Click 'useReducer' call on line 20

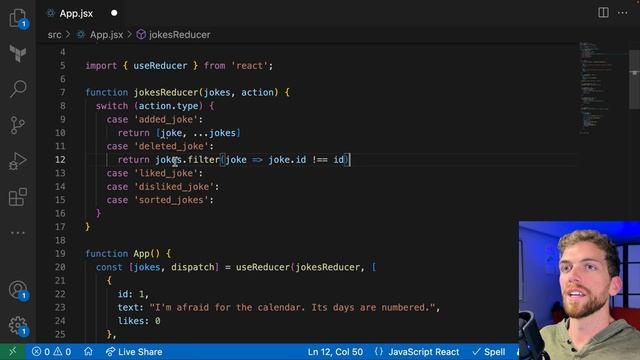(x=262, y=267)
